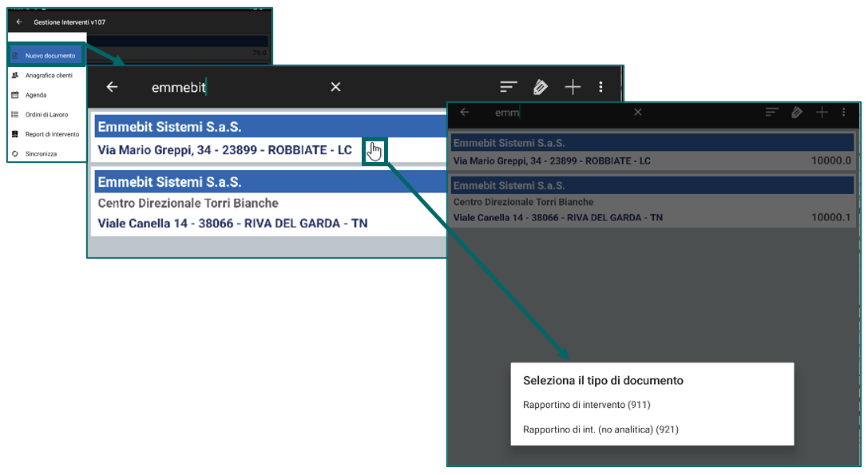The width and height of the screenshot is (868, 475).
Task: Go back from the emmebit search
Action: tap(112, 87)
